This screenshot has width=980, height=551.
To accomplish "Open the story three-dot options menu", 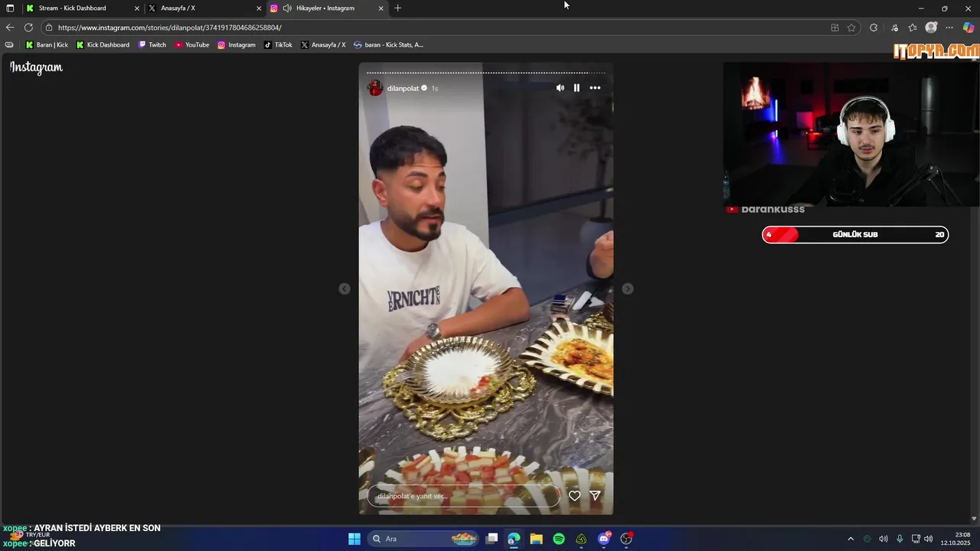I will (595, 88).
